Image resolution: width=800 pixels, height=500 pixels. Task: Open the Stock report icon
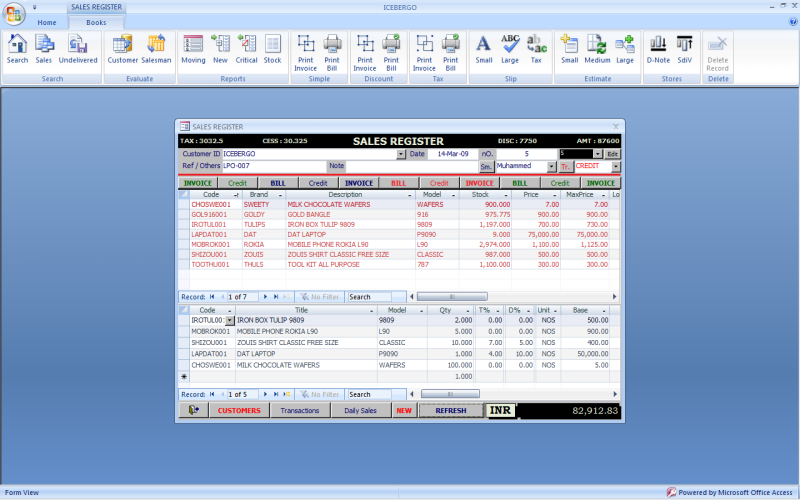point(272,49)
